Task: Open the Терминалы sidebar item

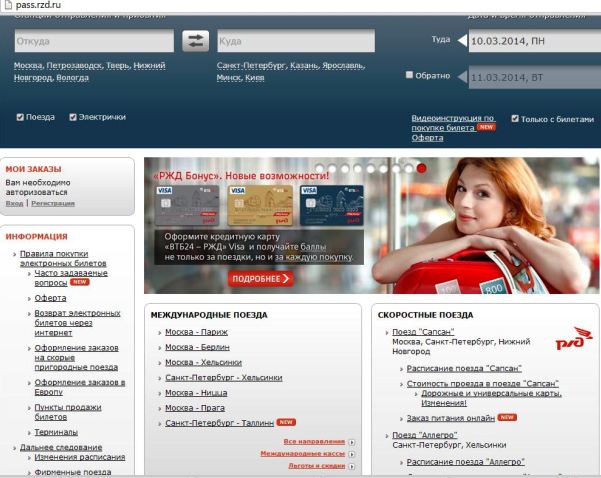Action: 55,432
